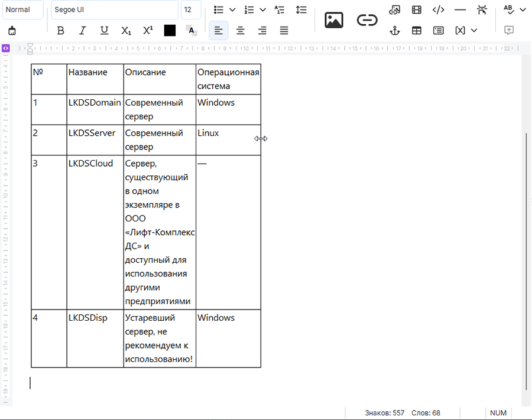Open the line spacing control
The height and width of the screenshot is (420, 532).
[x=301, y=10]
